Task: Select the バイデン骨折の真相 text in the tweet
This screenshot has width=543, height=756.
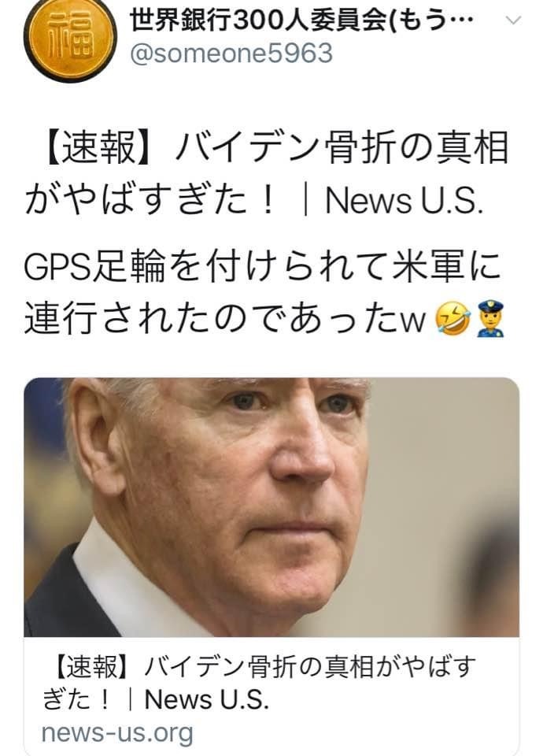Action: [x=343, y=147]
